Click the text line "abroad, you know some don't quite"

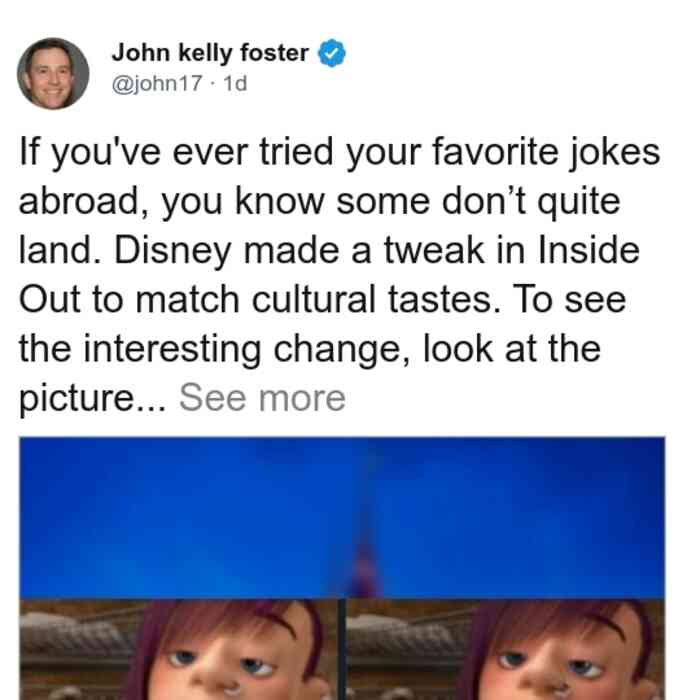point(320,202)
